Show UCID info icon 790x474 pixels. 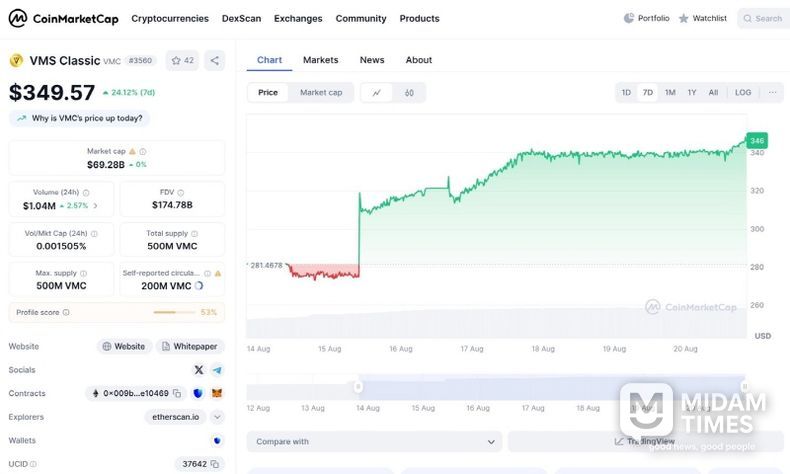point(33,464)
